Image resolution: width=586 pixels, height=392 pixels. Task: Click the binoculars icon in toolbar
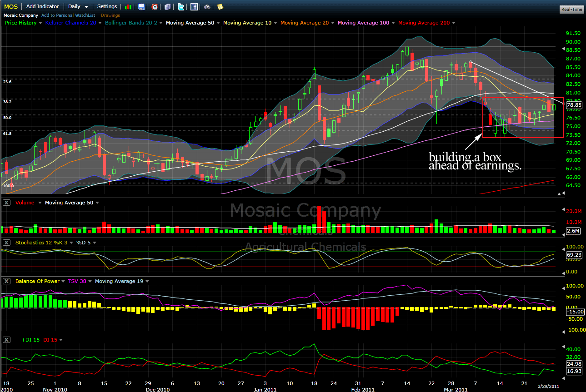207,7
